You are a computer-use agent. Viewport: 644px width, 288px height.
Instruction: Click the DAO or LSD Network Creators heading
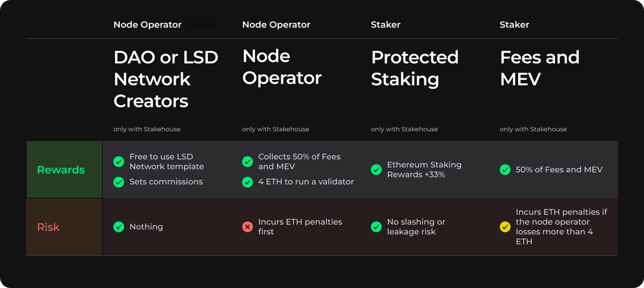[x=166, y=79]
